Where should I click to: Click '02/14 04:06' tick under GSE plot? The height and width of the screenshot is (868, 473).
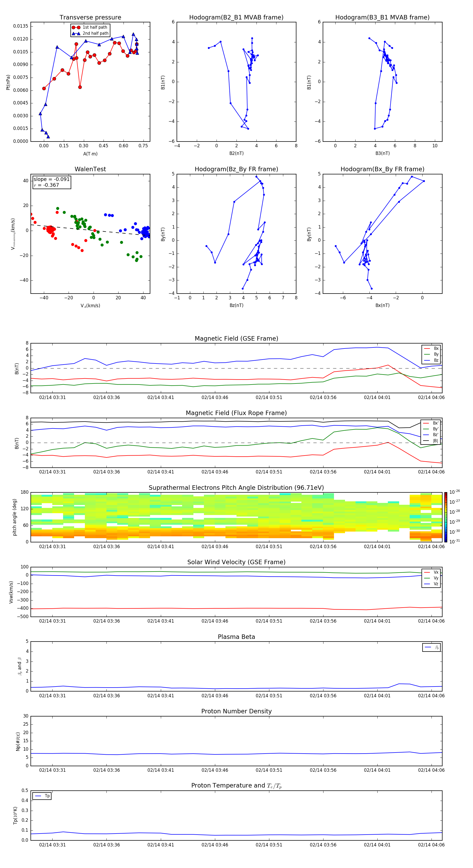pyautogui.click(x=431, y=398)
